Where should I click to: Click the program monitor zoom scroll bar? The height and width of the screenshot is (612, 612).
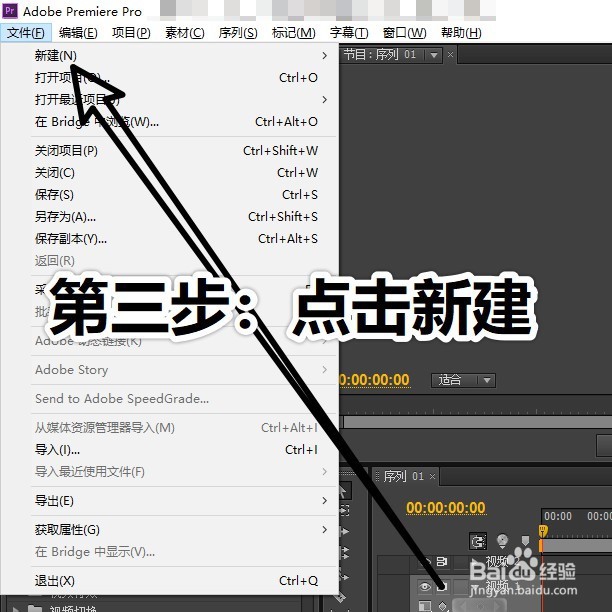click(x=477, y=422)
